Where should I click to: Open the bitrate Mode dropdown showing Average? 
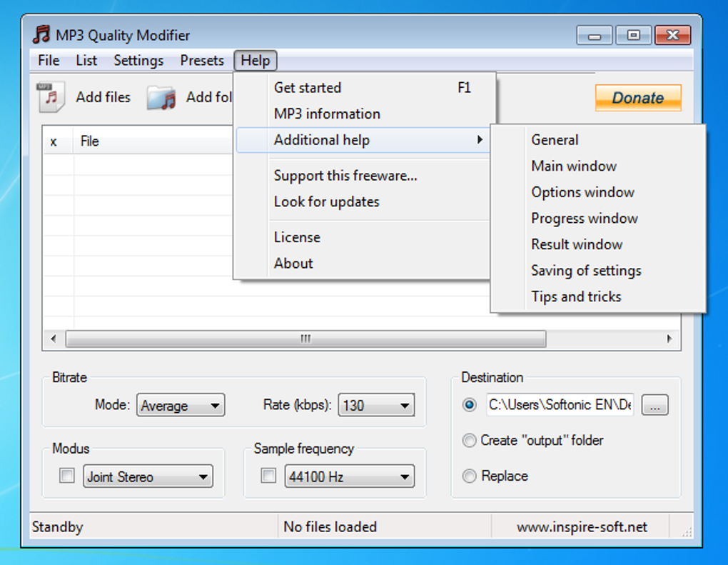pyautogui.click(x=181, y=405)
